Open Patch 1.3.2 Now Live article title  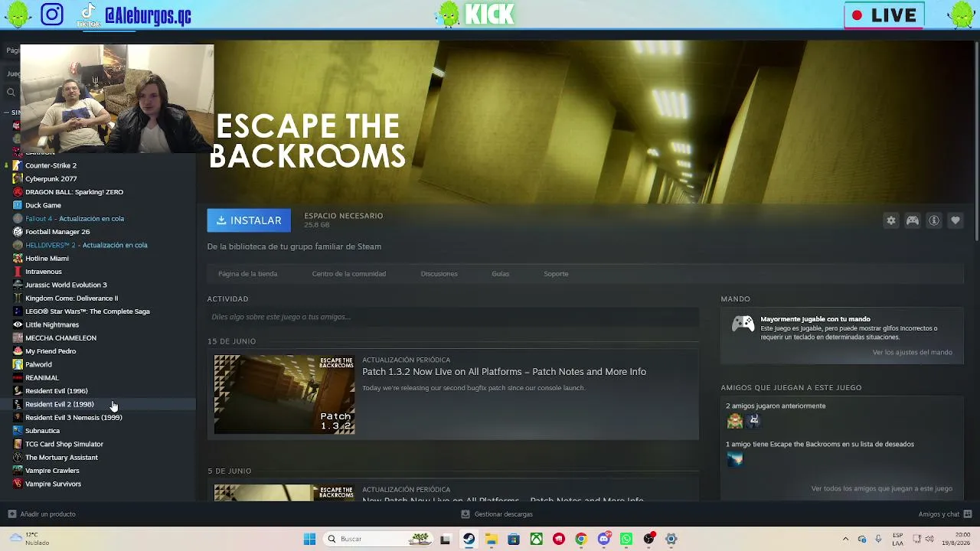coord(504,372)
